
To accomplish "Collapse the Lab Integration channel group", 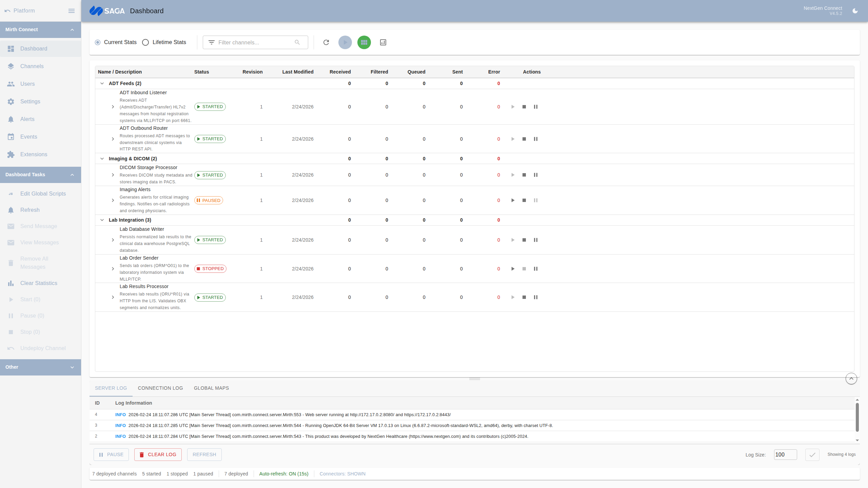I will (102, 220).
